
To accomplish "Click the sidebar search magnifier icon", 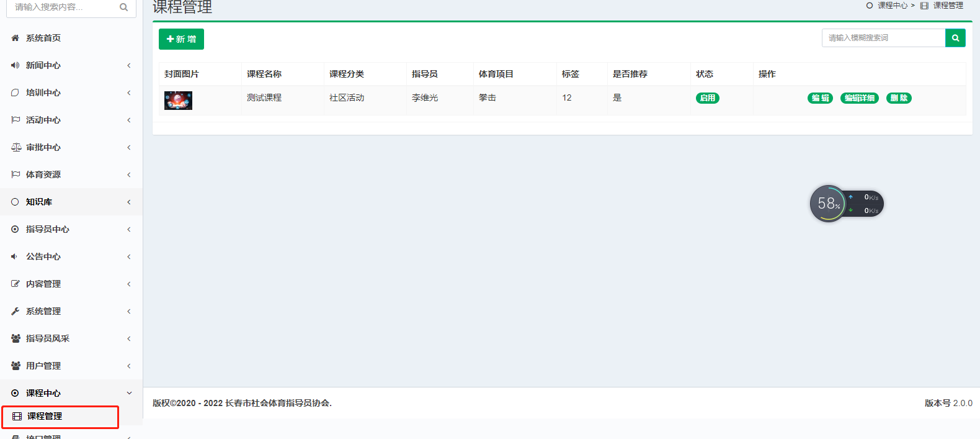I will pyautogui.click(x=123, y=7).
